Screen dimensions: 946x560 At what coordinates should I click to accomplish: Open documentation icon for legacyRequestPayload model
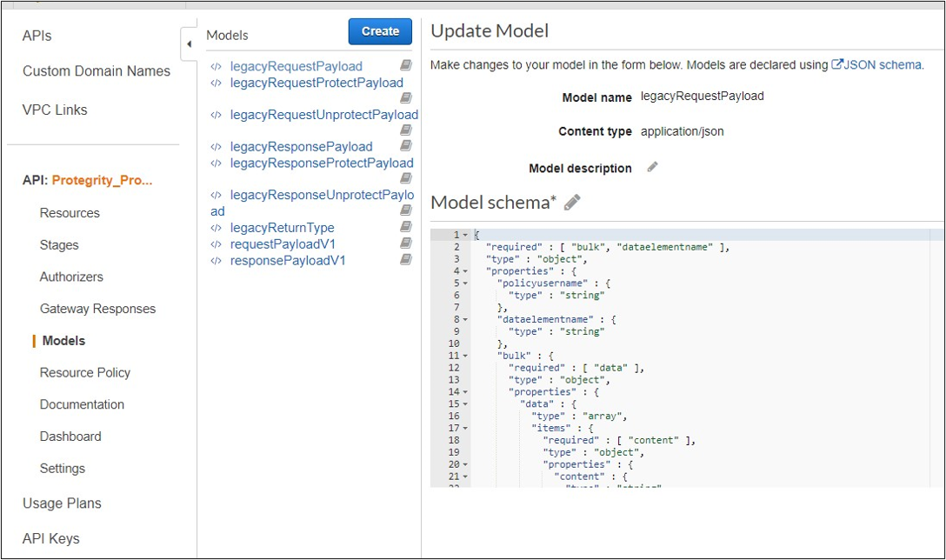tap(405, 65)
